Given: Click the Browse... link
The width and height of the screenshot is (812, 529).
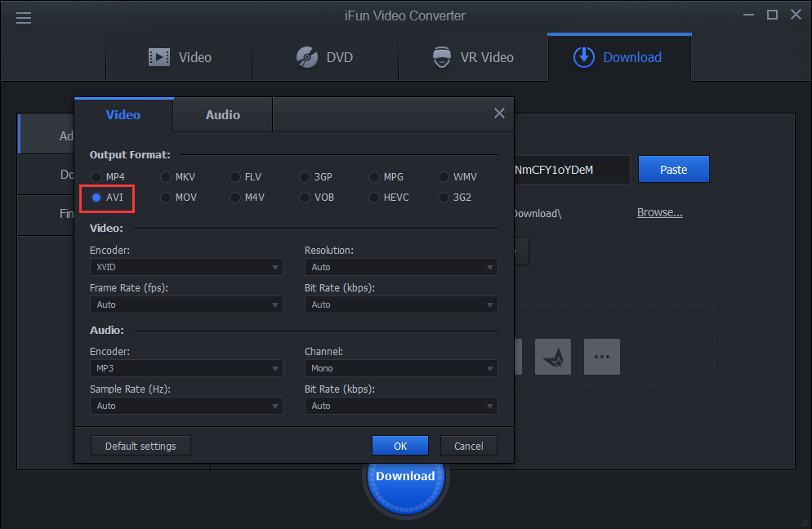Looking at the screenshot, I should click(660, 212).
